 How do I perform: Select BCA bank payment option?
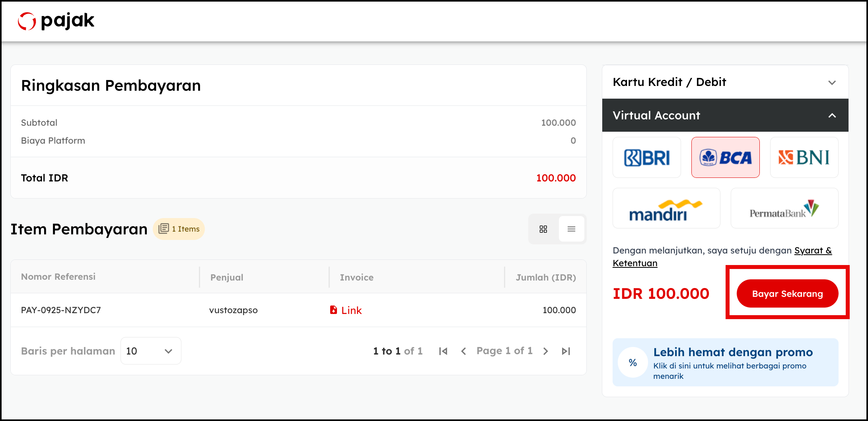pyautogui.click(x=725, y=158)
